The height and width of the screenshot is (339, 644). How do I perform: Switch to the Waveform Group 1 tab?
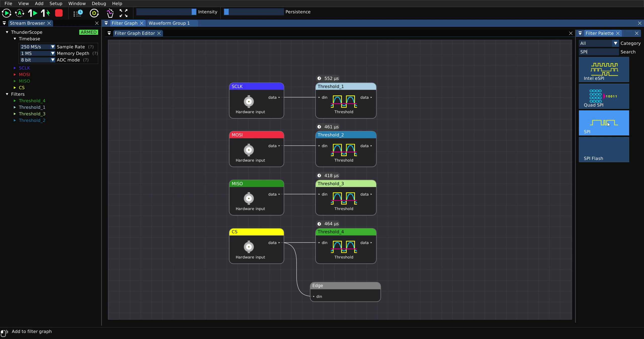(x=169, y=23)
